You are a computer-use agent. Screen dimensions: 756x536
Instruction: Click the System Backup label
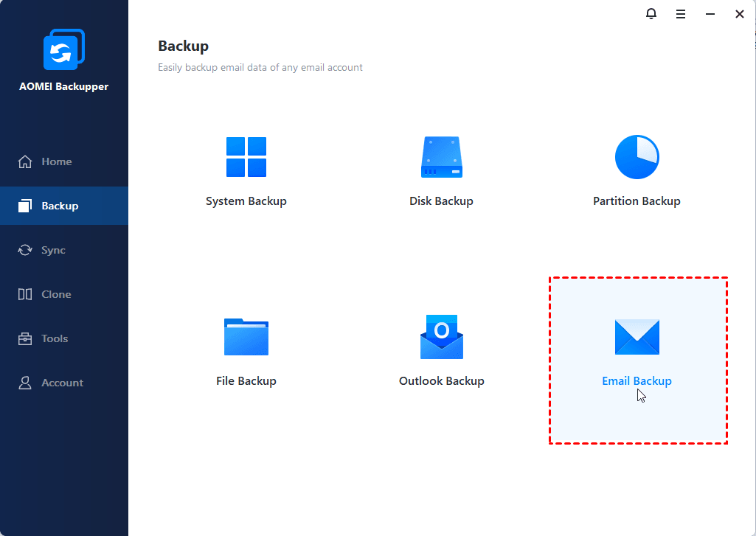coord(246,201)
